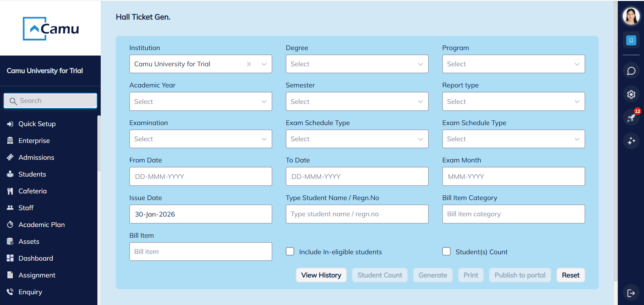Click the blue square panel icon

pos(631,40)
